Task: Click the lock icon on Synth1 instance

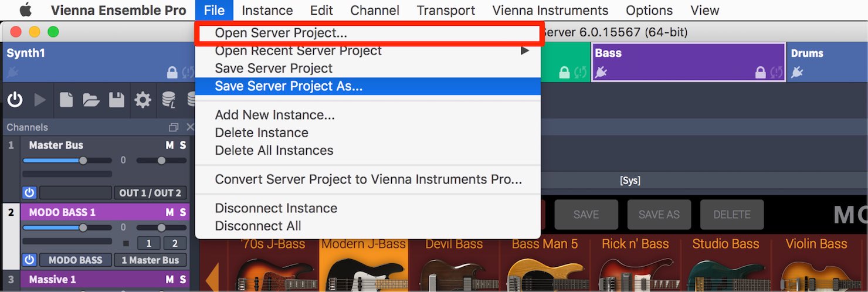Action: click(x=172, y=73)
